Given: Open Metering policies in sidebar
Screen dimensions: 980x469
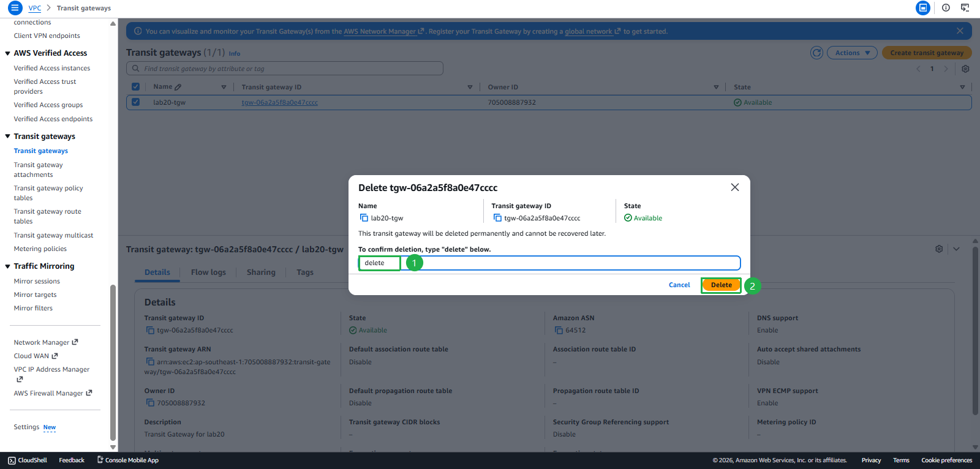Looking at the screenshot, I should coord(40,249).
